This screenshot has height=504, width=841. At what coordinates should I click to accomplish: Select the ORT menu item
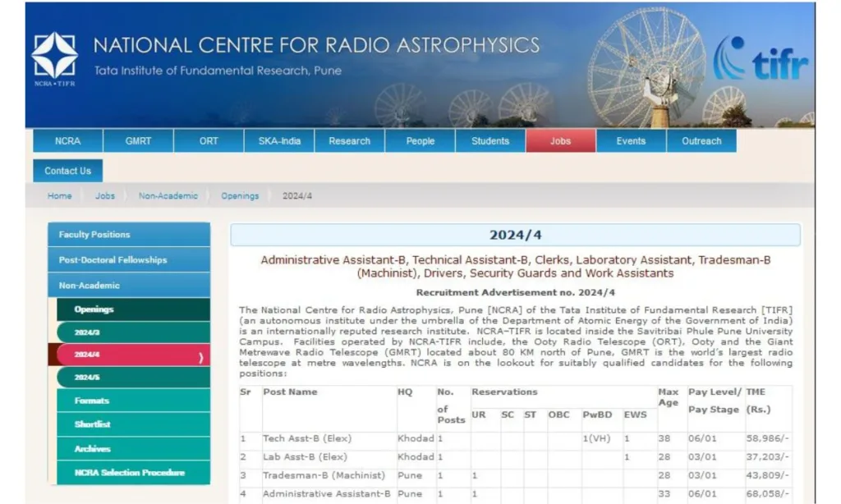pos(209,141)
